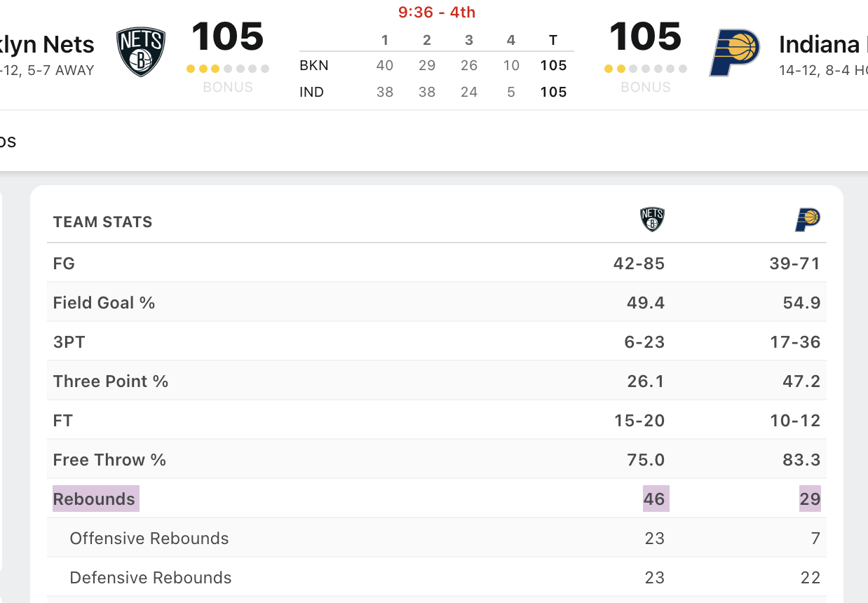
Task: Click the Nets total rebounds value 46
Action: 654,499
